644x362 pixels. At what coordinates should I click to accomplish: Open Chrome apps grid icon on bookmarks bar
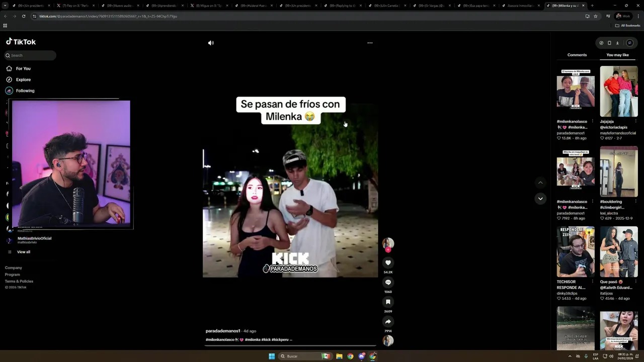tap(5, 26)
